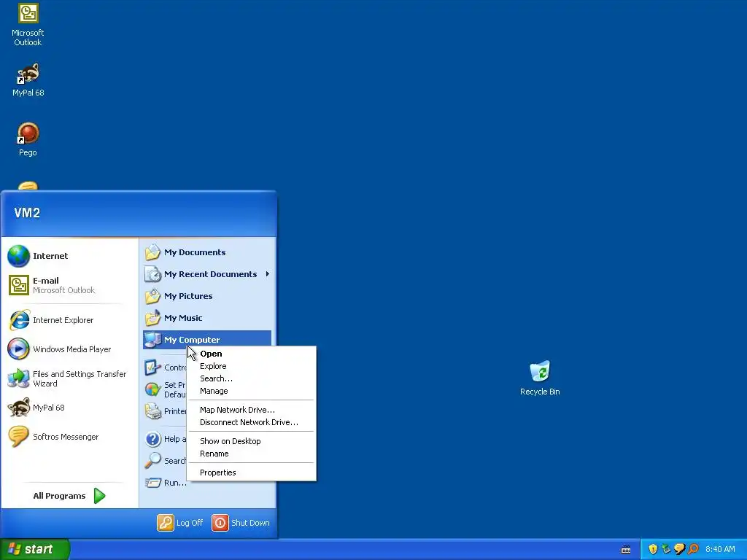The width and height of the screenshot is (747, 560).
Task: Open Set Program Defaults icon in Start menu
Action: click(152, 389)
